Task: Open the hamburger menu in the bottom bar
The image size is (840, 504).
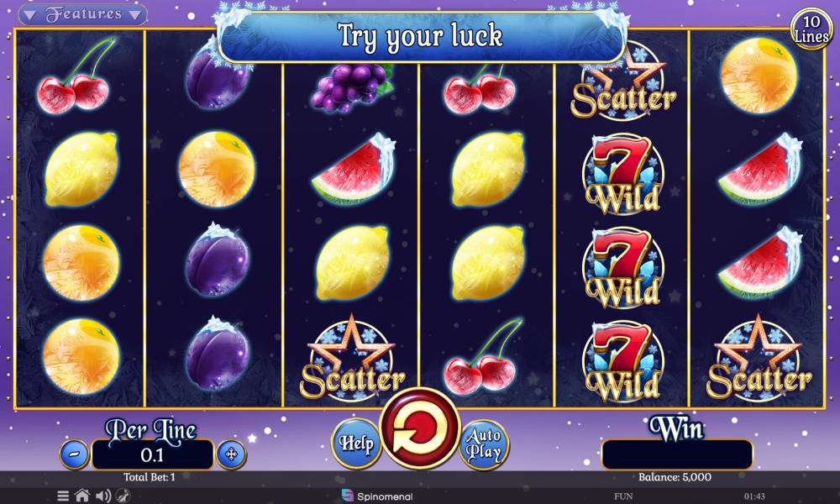Action: click(x=63, y=496)
